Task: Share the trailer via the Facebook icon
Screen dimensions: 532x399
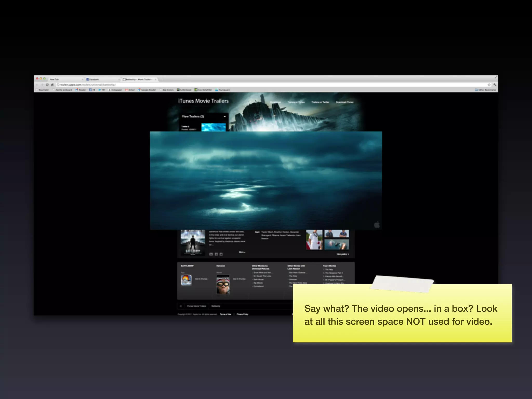Action: pos(216,254)
